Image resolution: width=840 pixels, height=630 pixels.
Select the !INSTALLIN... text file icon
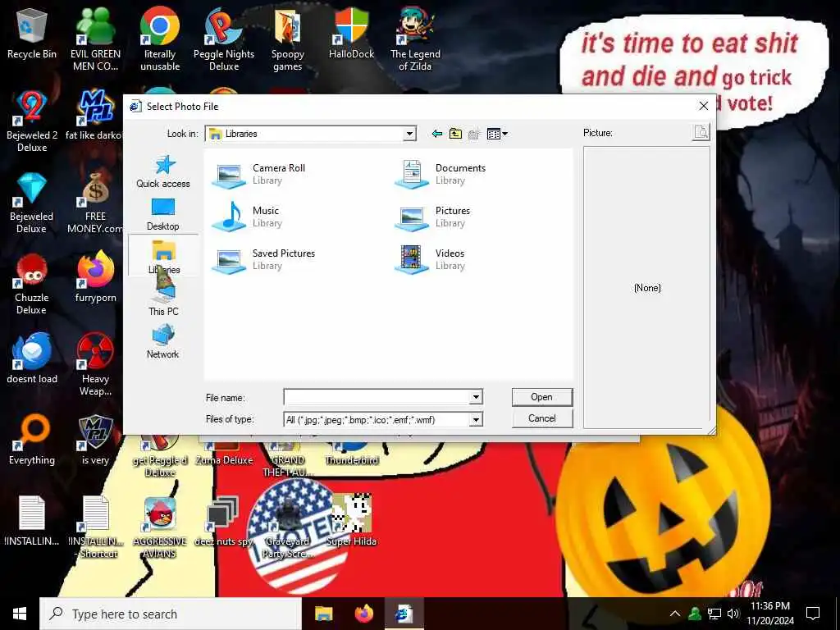(x=32, y=521)
